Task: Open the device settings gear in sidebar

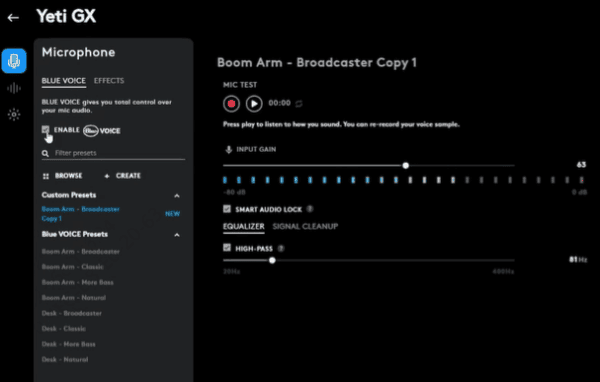Action: pyautogui.click(x=14, y=114)
